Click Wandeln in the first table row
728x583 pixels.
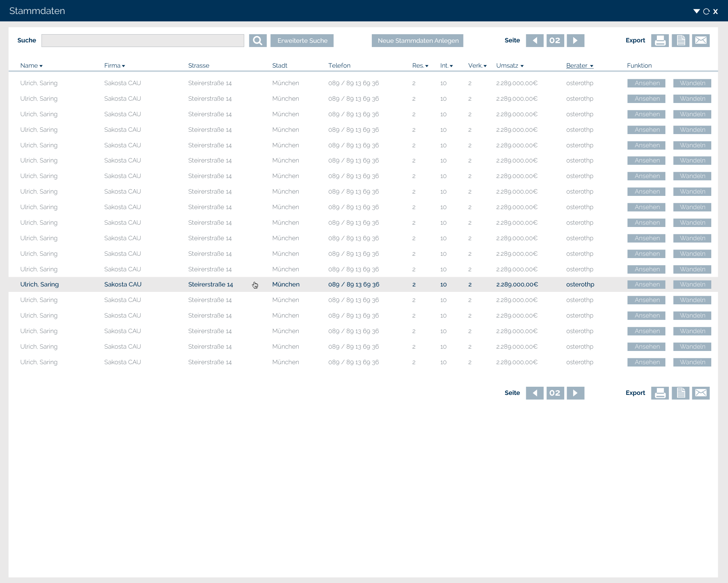692,83
